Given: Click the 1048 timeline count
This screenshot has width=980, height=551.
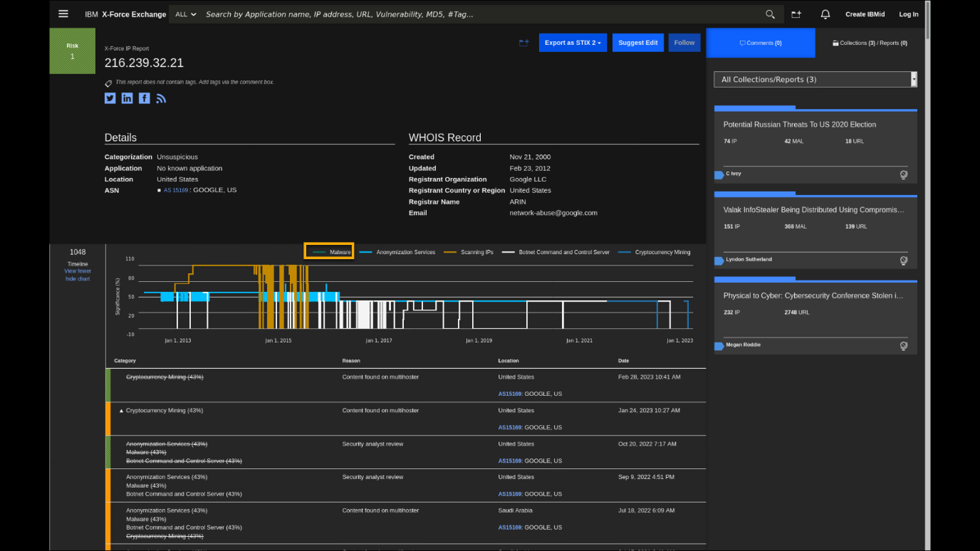Looking at the screenshot, I should 78,252.
